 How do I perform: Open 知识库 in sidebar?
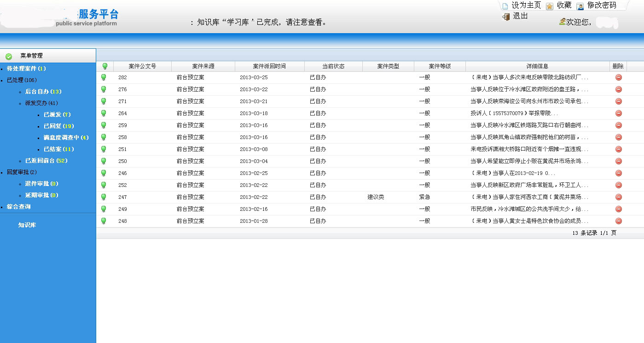click(x=27, y=225)
